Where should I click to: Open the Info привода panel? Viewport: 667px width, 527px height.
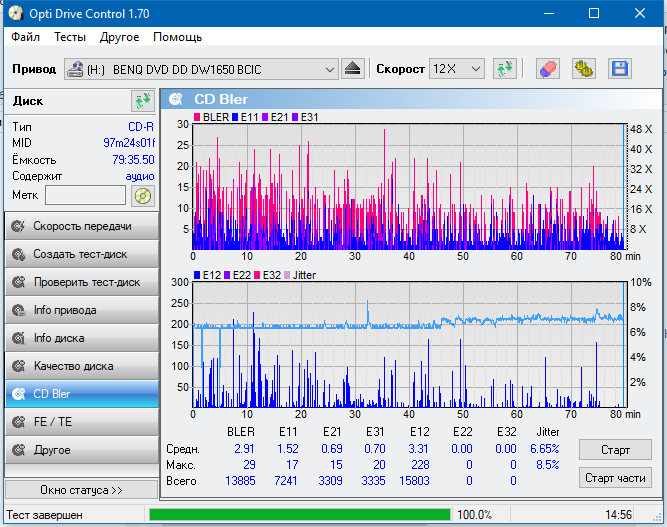tap(80, 310)
